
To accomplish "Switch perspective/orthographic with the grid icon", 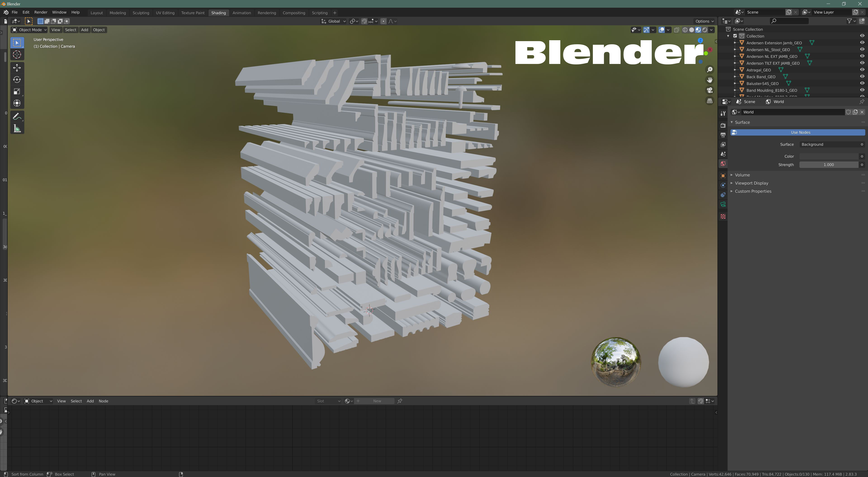I will 710,101.
